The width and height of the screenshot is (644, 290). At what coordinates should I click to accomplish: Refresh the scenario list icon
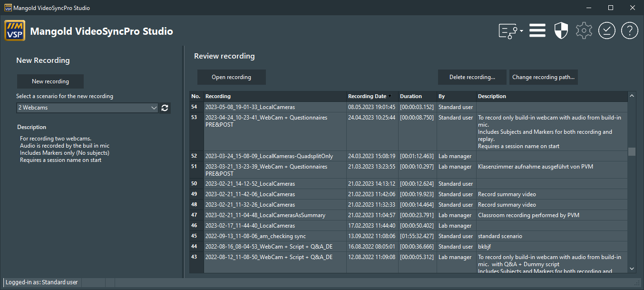click(x=165, y=108)
